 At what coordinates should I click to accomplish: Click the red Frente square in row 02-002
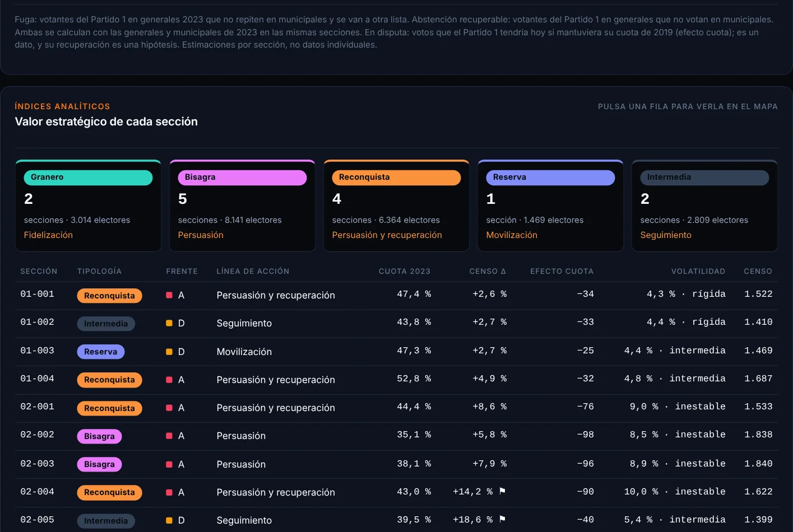(169, 436)
